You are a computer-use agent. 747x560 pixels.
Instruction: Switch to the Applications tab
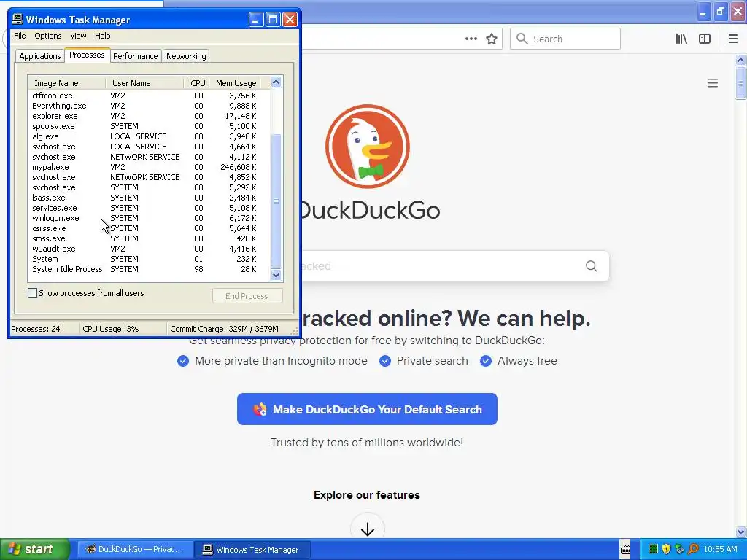coord(40,56)
